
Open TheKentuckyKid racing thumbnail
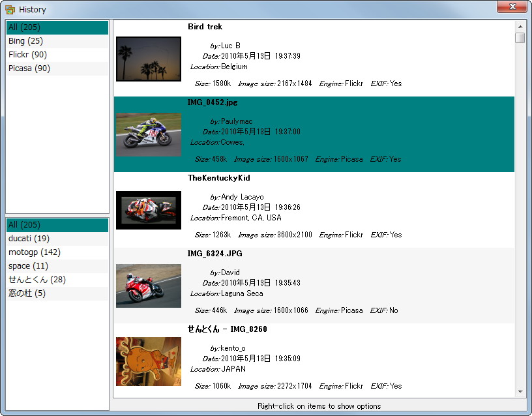149,211
